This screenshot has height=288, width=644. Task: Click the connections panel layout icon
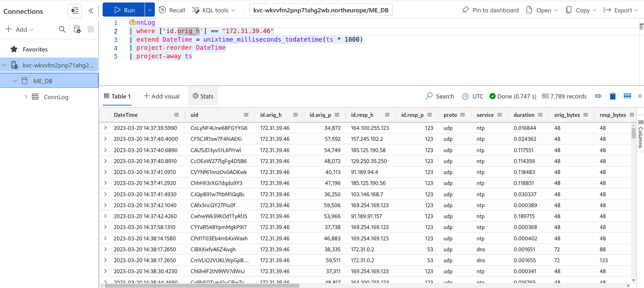(x=75, y=11)
